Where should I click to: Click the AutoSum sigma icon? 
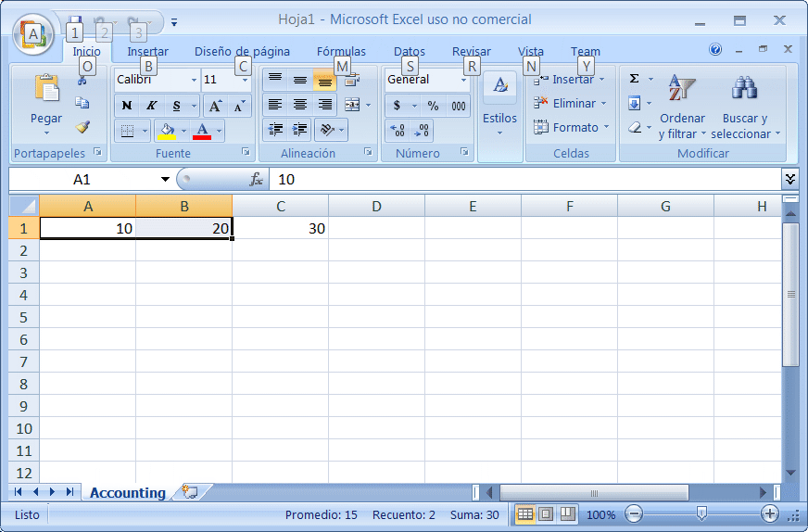click(635, 79)
